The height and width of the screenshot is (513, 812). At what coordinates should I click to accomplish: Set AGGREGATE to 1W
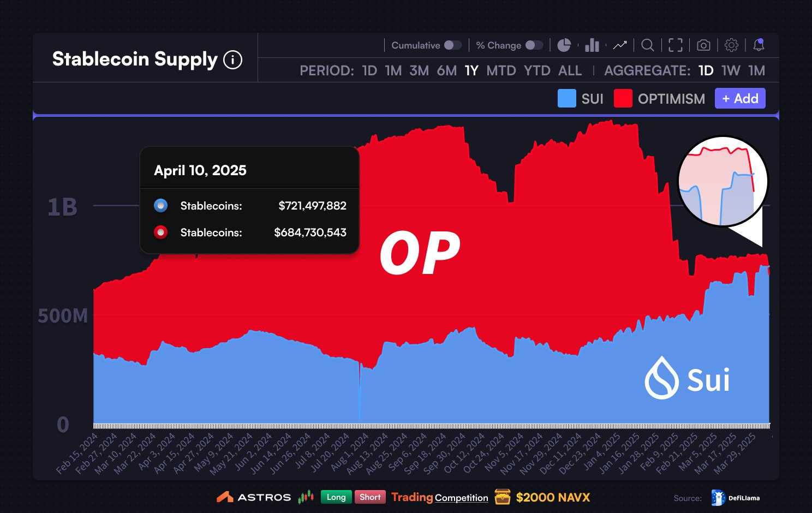(731, 71)
